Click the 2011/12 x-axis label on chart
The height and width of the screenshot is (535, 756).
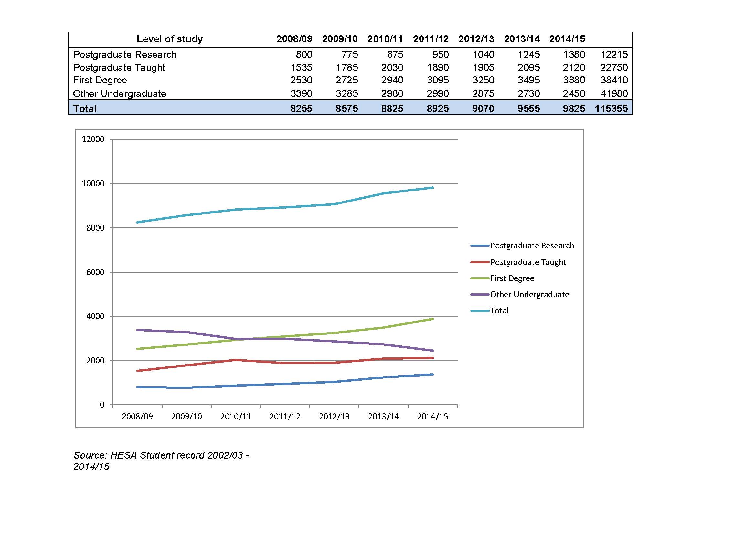[285, 416]
